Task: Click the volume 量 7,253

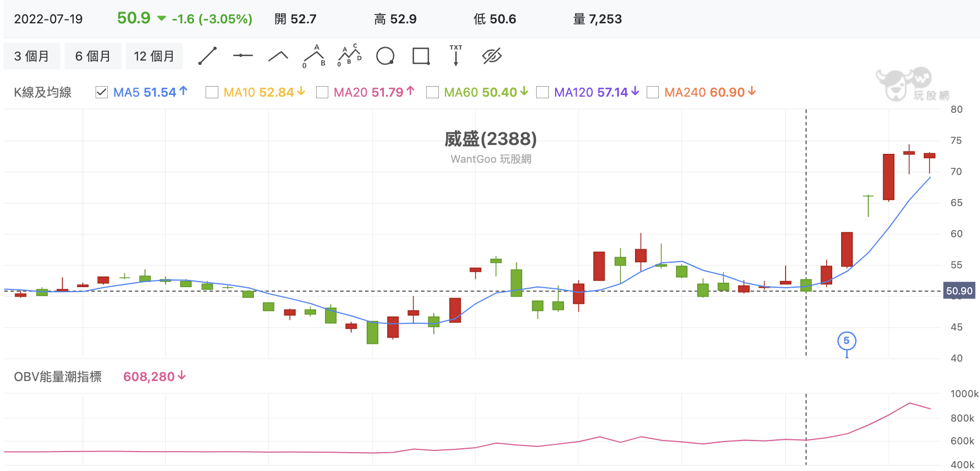Action: 598,19
